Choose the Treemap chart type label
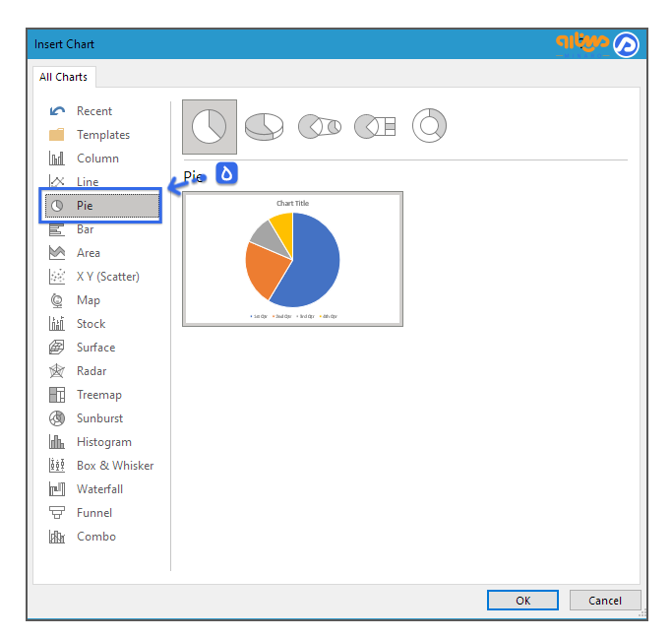Image resolution: width=672 pixels, height=638 pixels. tap(99, 395)
